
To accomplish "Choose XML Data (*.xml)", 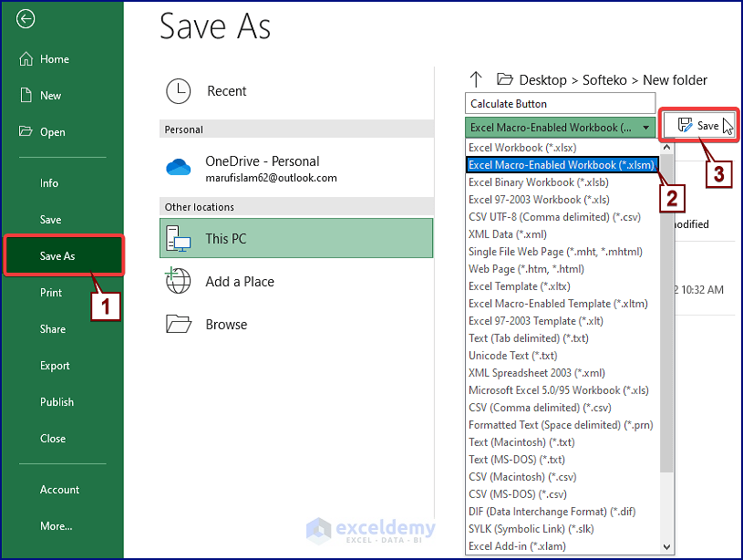I will point(562,234).
